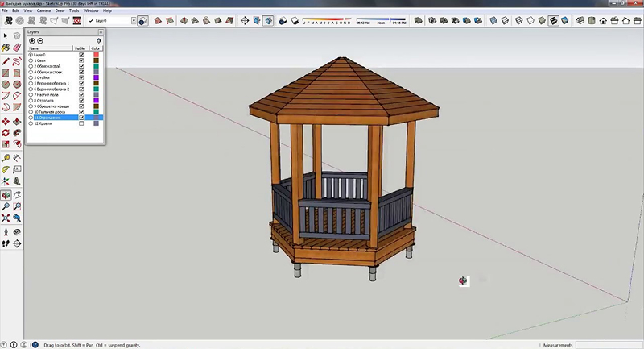Activate the Orbit tool in left toolbar

(x=6, y=195)
